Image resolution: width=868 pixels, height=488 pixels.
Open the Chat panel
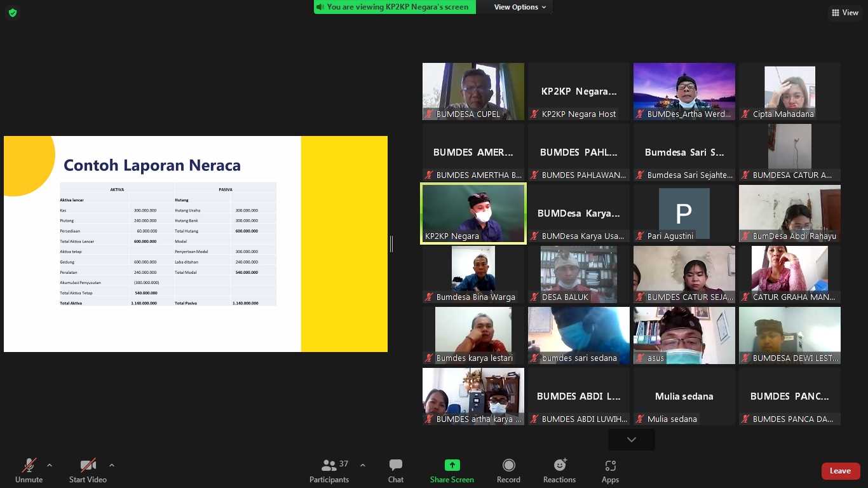pos(395,471)
